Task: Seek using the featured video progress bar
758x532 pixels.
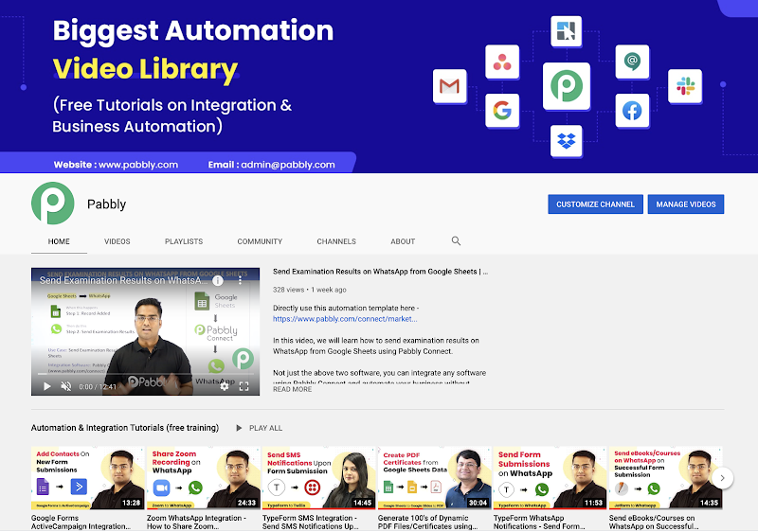Action: point(145,374)
